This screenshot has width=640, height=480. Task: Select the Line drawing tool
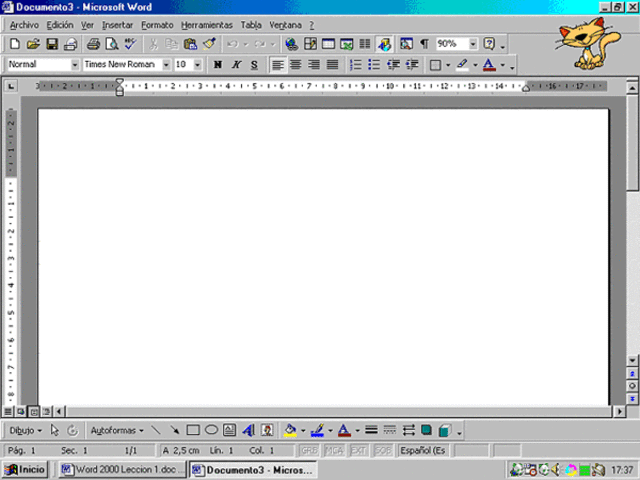click(x=156, y=430)
